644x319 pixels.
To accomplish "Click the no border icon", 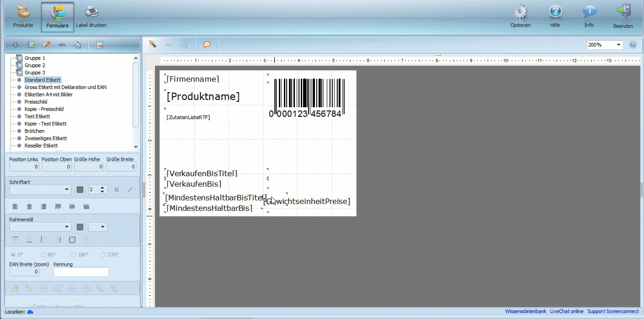I will click(86, 240).
